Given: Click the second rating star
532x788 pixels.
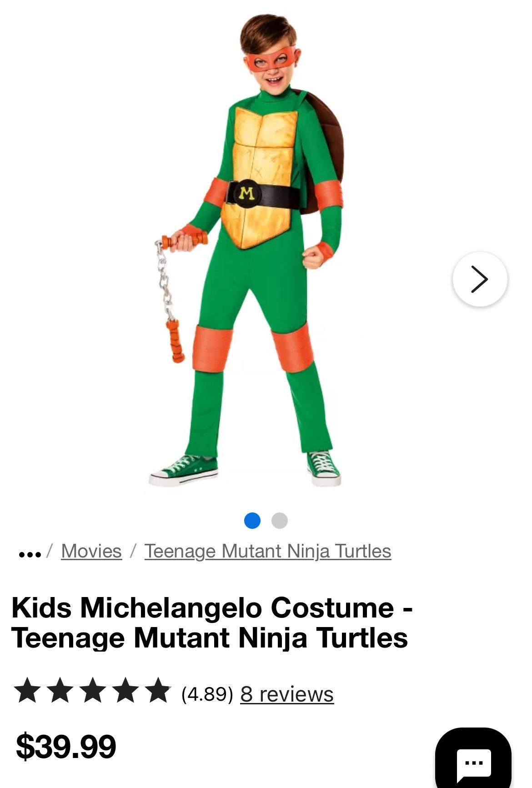Looking at the screenshot, I should point(60,690).
